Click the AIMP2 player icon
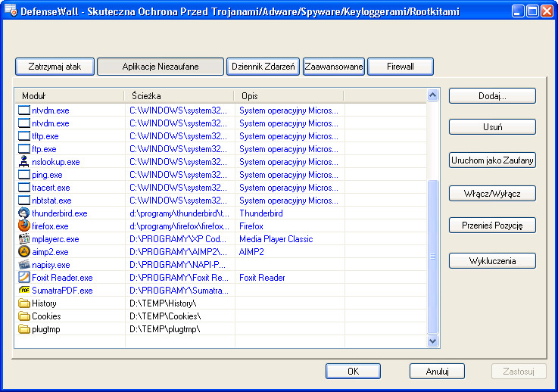 tap(24, 252)
